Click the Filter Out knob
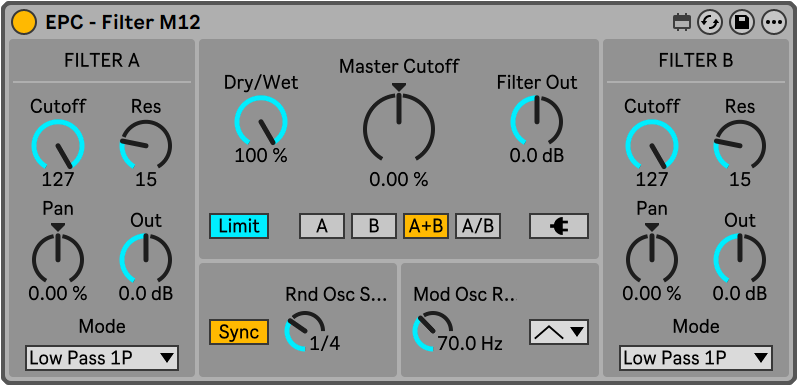 (x=537, y=121)
